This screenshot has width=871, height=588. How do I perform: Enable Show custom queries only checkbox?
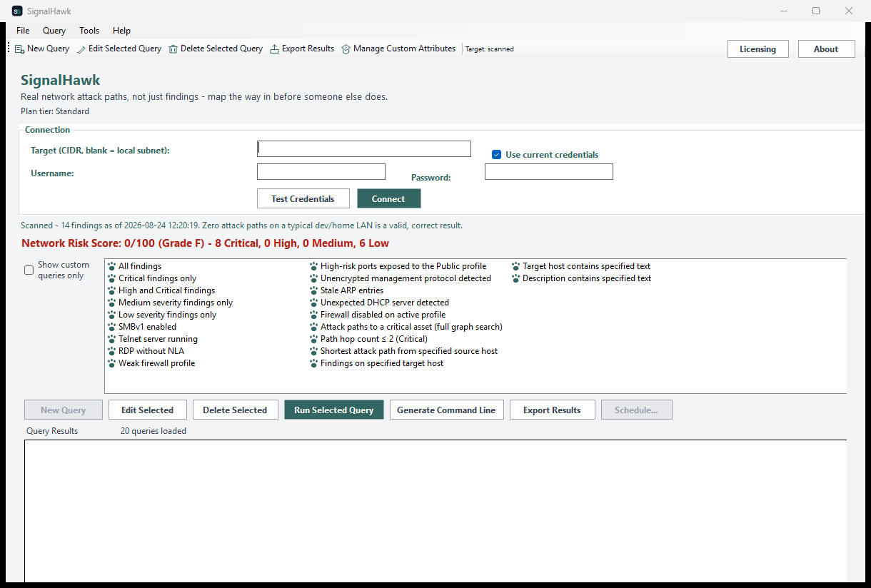tap(29, 270)
